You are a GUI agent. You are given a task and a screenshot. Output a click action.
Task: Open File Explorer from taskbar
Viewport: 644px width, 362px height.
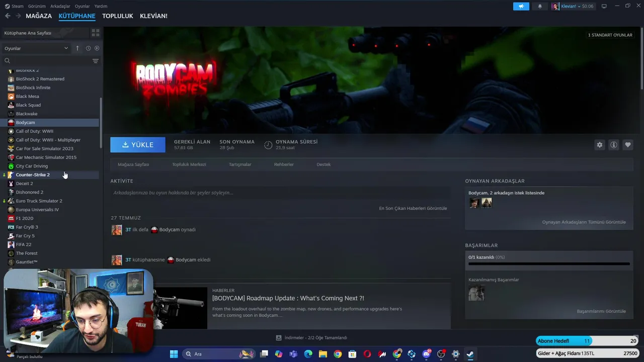[x=323, y=354]
